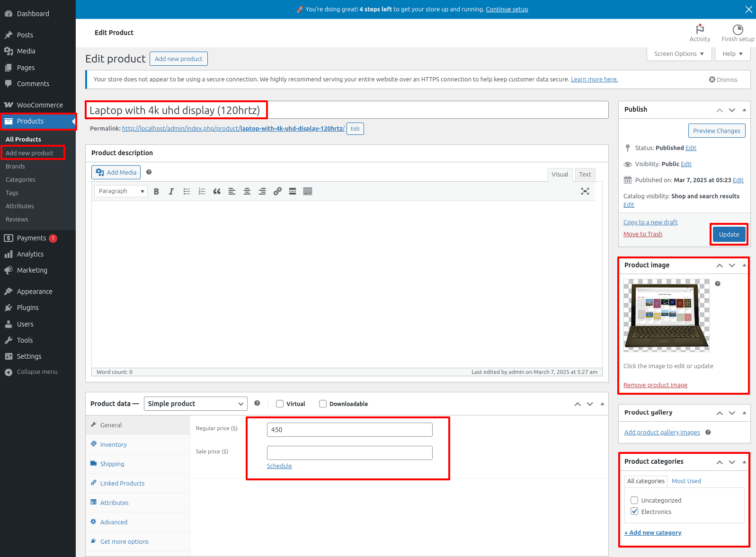Click in the Regular price field
Image resolution: width=756 pixels, height=557 pixels.
(x=350, y=430)
